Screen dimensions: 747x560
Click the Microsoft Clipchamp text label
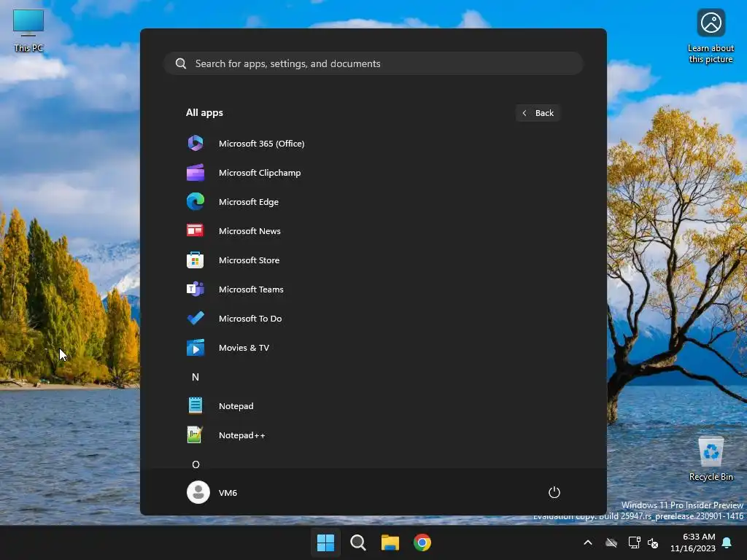[260, 172]
